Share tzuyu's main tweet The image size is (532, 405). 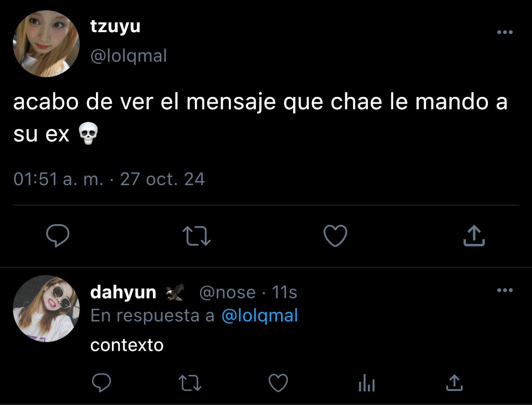pos(474,236)
